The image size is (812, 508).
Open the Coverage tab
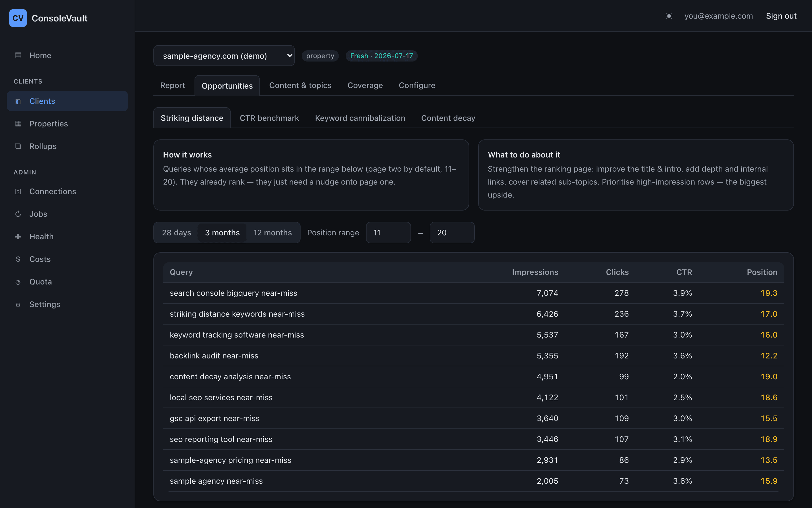[x=365, y=85]
